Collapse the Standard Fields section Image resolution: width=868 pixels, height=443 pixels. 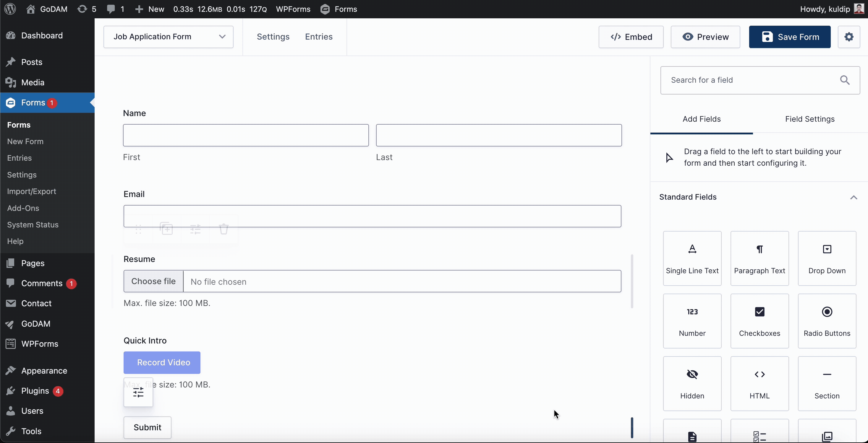pyautogui.click(x=853, y=197)
